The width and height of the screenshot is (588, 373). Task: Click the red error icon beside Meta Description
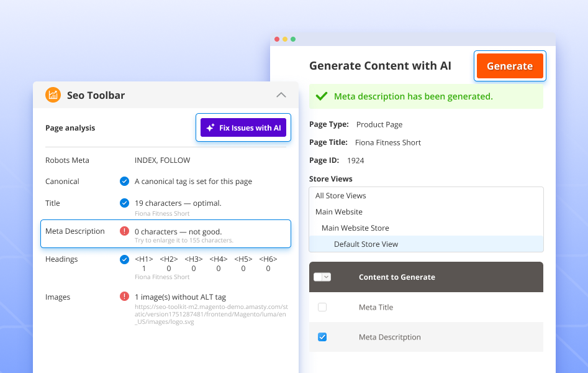pos(124,231)
